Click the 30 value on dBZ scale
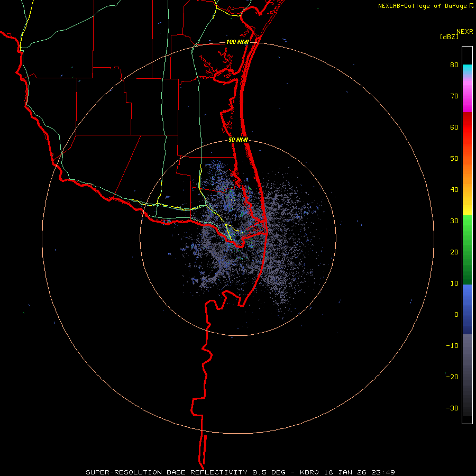Viewport: 476px width, 476px height. 454,221
